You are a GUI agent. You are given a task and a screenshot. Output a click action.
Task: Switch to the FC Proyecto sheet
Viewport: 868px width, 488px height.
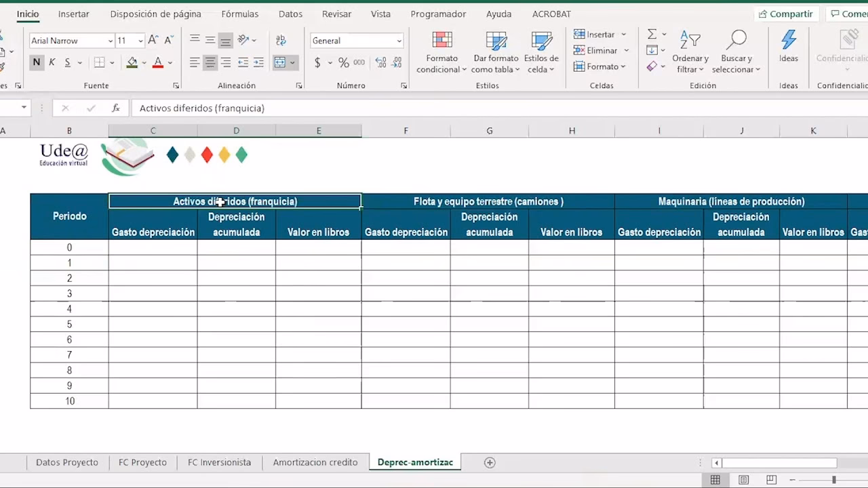pos(142,462)
